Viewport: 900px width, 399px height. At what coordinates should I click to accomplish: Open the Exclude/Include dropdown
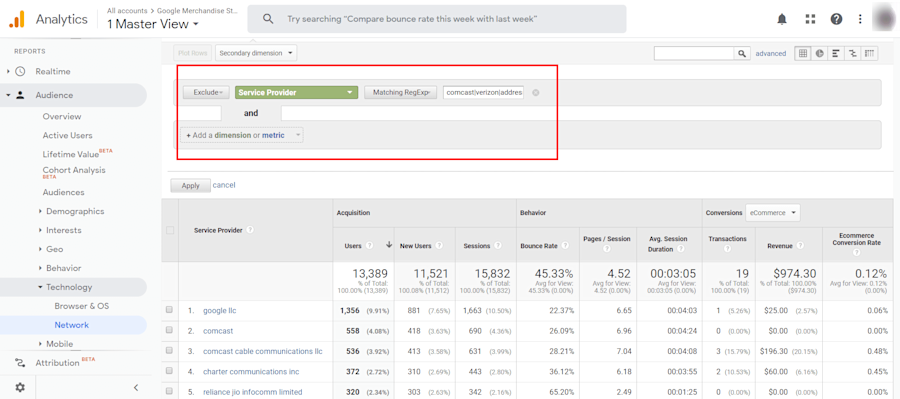[x=206, y=92]
